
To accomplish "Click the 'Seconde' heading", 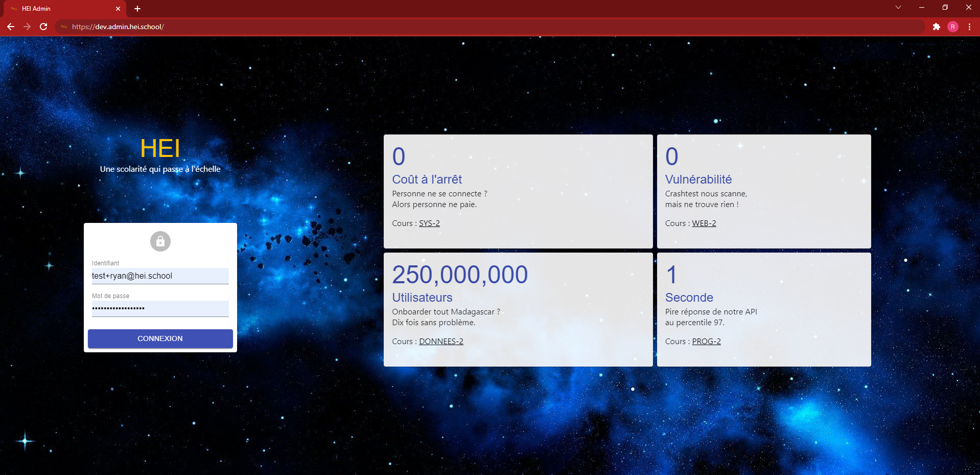I will tap(689, 298).
